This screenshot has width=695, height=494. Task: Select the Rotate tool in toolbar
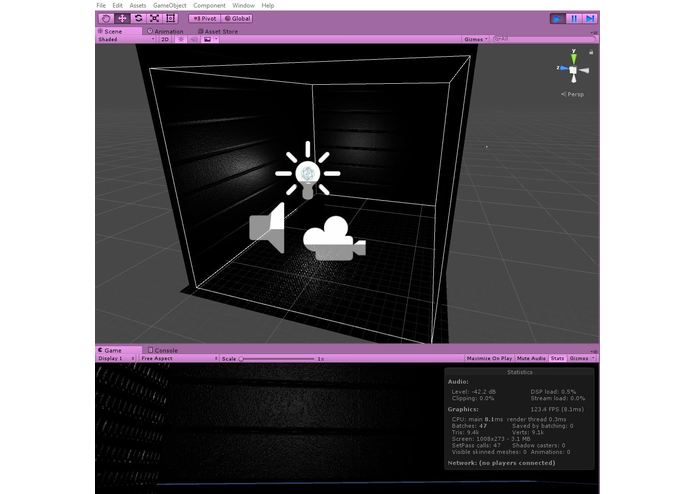[138, 19]
